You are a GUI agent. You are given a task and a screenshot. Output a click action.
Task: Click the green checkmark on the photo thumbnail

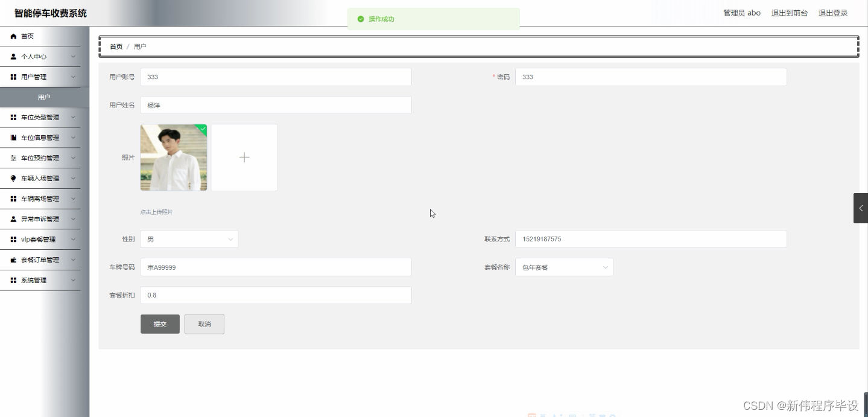[201, 128]
